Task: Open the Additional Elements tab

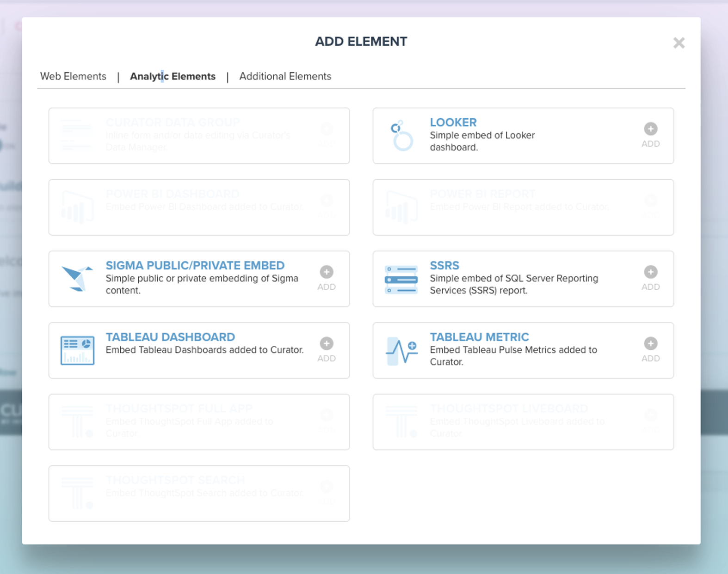Action: 285,76
